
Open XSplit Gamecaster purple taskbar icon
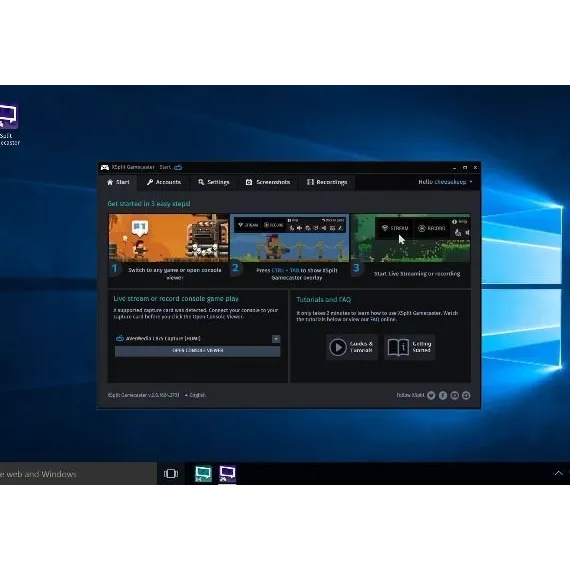click(227, 474)
